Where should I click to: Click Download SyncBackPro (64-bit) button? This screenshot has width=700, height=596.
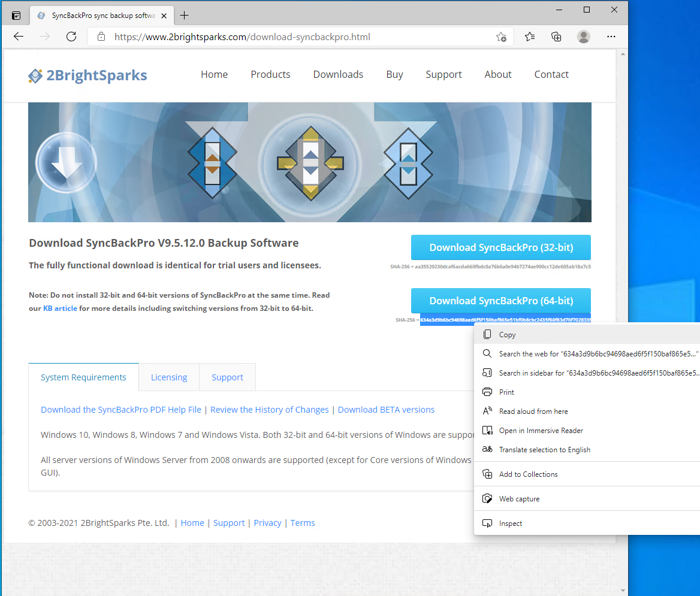pyautogui.click(x=501, y=301)
